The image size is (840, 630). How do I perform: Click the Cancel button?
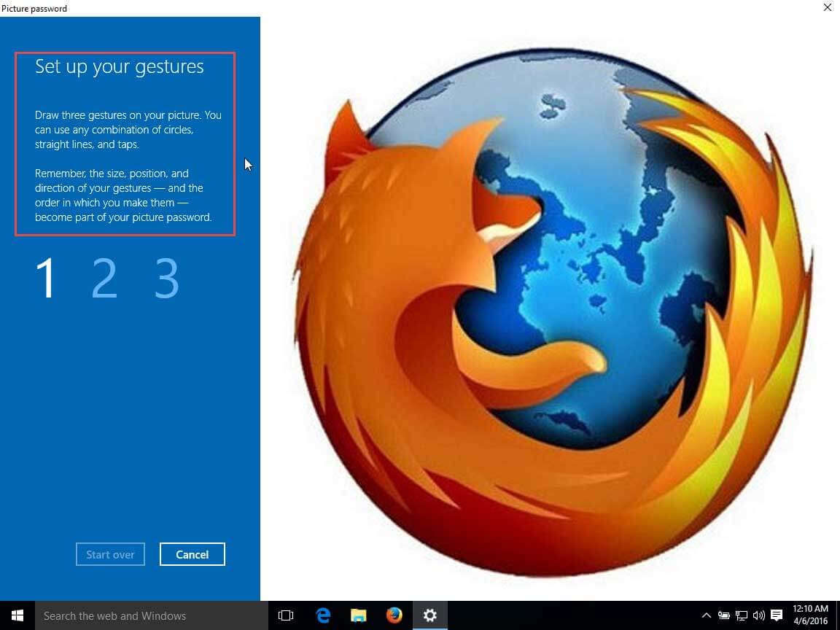(x=192, y=554)
